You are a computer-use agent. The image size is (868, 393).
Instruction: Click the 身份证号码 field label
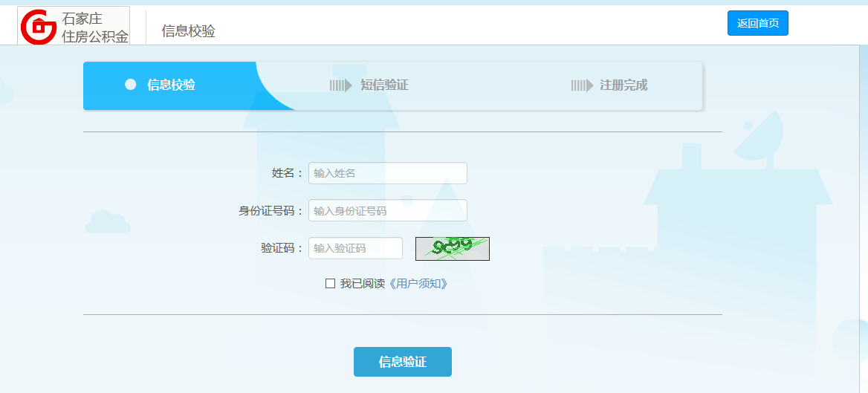pos(271,211)
